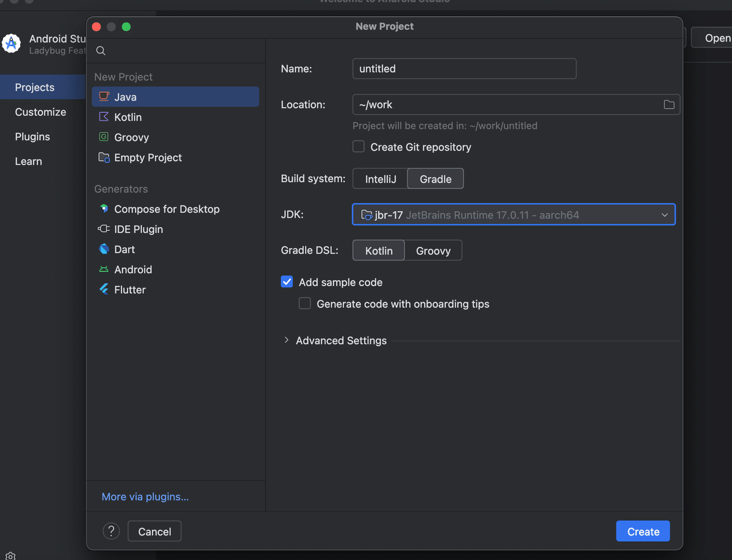Open Projects tab in welcome window
Viewport: 732px width, 560px height.
tap(43, 87)
